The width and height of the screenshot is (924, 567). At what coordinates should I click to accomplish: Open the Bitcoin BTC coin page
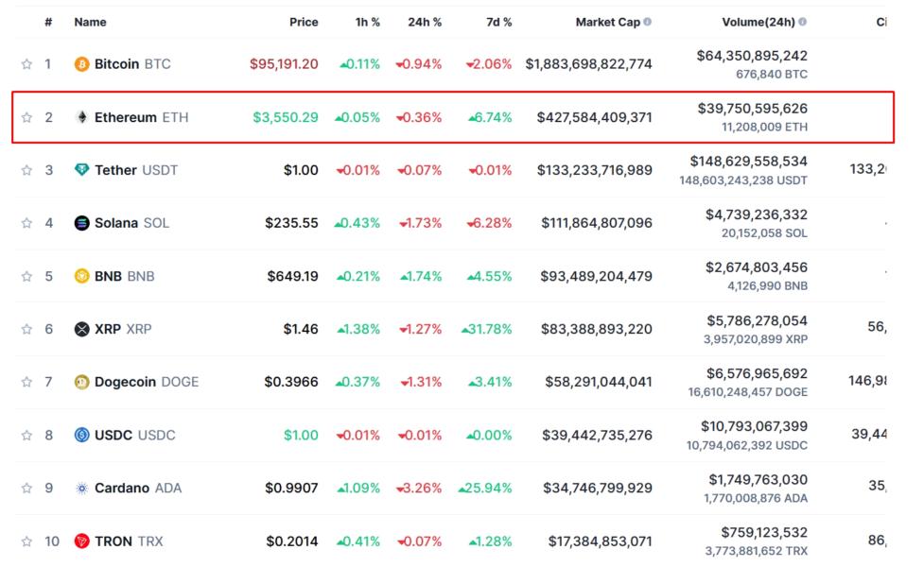[x=132, y=64]
